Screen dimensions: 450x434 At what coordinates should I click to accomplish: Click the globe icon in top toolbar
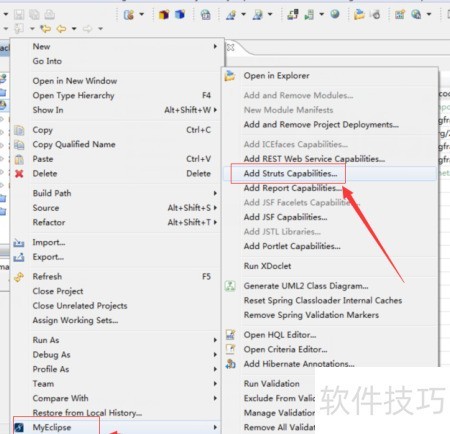click(335, 14)
